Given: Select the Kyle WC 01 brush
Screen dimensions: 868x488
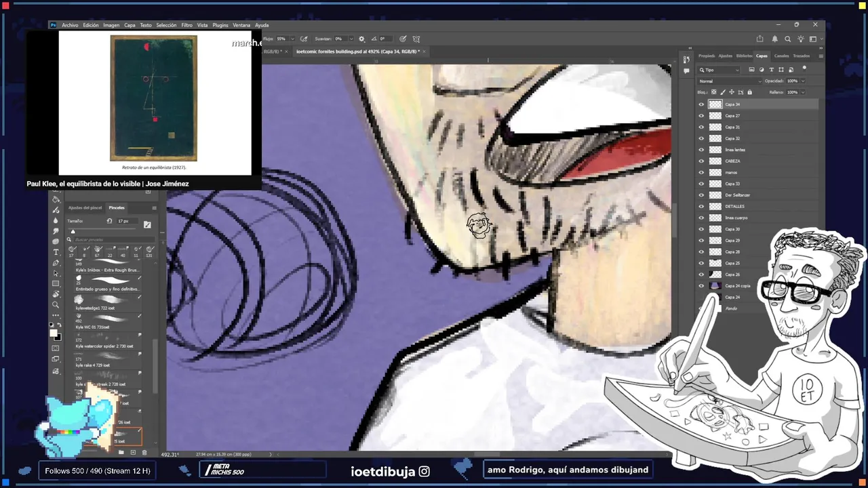Looking at the screenshot, I should (108, 322).
